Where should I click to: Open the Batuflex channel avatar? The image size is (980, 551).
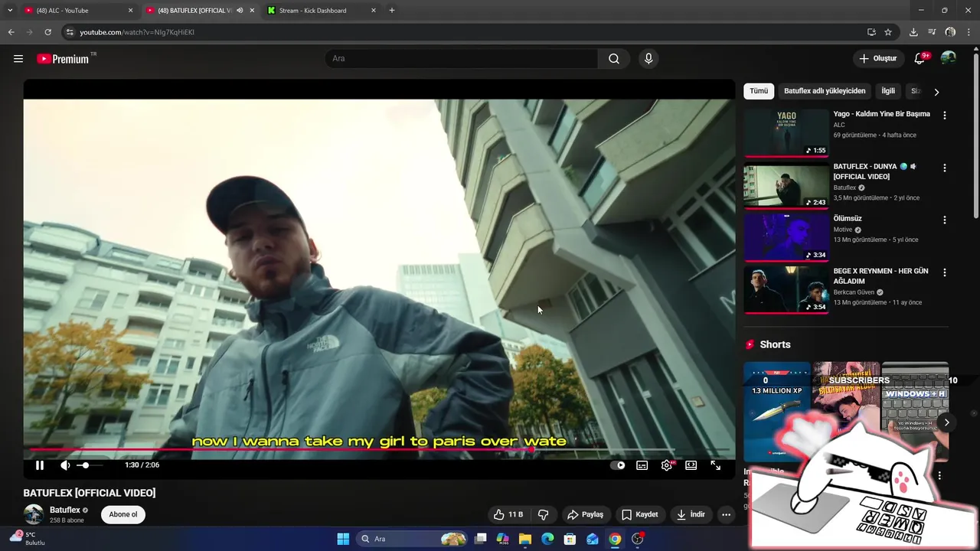click(34, 514)
